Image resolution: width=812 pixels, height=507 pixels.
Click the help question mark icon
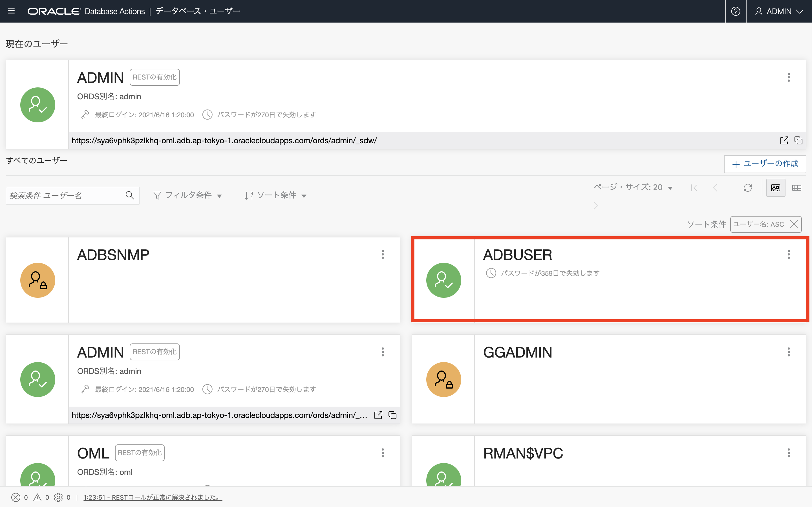[x=735, y=11]
